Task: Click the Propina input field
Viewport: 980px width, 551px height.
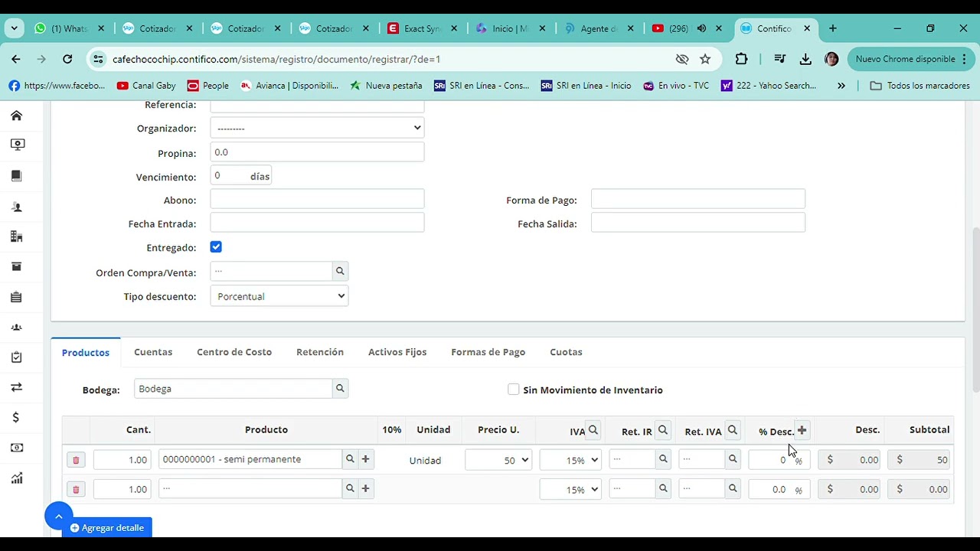Action: (317, 152)
